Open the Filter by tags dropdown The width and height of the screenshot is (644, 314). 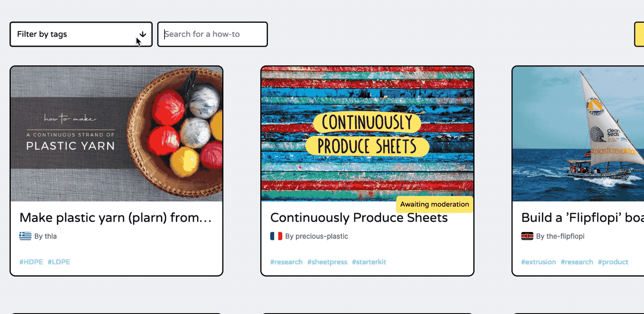click(x=73, y=34)
